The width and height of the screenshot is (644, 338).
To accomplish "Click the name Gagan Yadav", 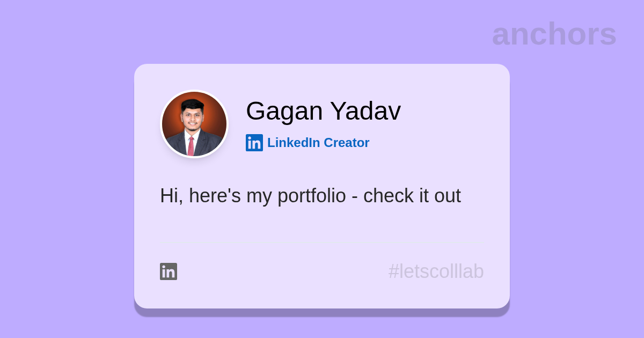I will [323, 111].
